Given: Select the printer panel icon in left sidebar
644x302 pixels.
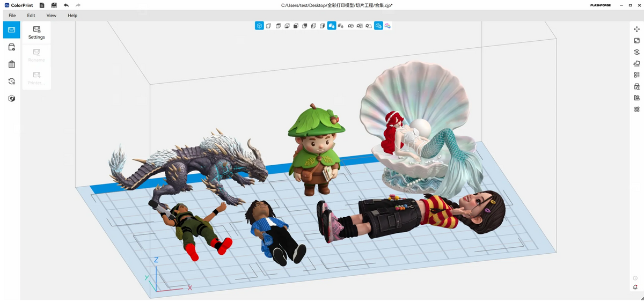Looking at the screenshot, I should 11,30.
